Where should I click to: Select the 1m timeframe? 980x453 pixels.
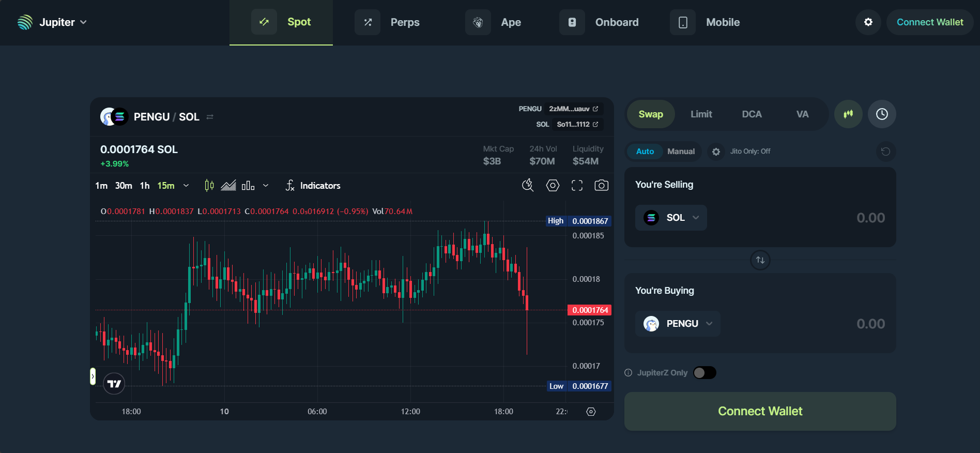pos(101,186)
